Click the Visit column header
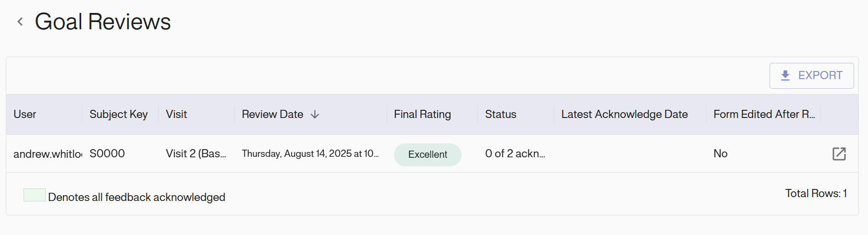Viewport: 868px width, 235px height. (x=176, y=115)
